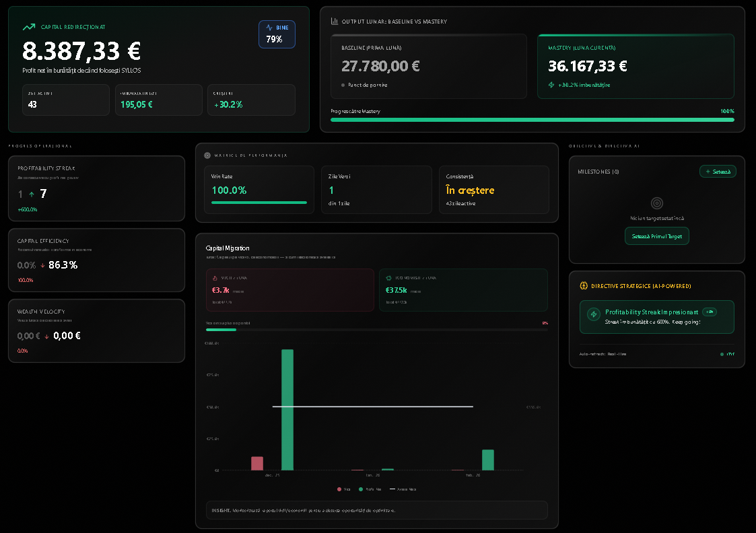Click the brain icon beside Directive Strategice

point(584,285)
